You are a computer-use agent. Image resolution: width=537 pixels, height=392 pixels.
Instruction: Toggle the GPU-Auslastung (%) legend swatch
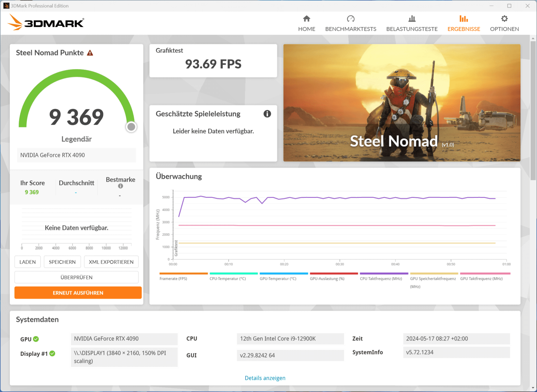(334, 273)
